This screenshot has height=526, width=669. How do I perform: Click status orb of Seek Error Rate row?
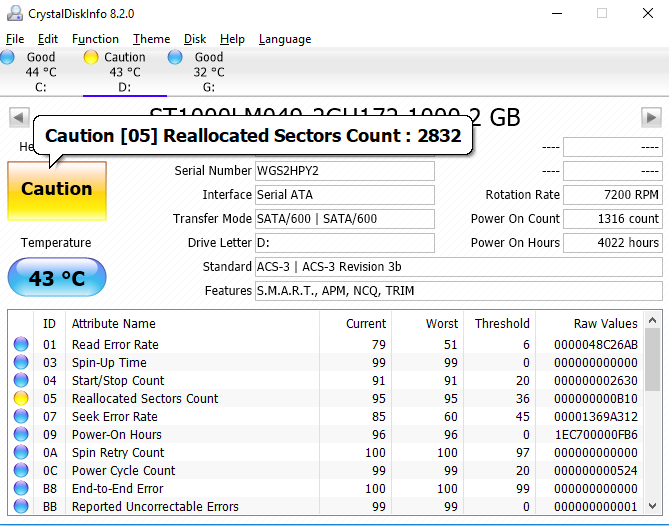21,416
